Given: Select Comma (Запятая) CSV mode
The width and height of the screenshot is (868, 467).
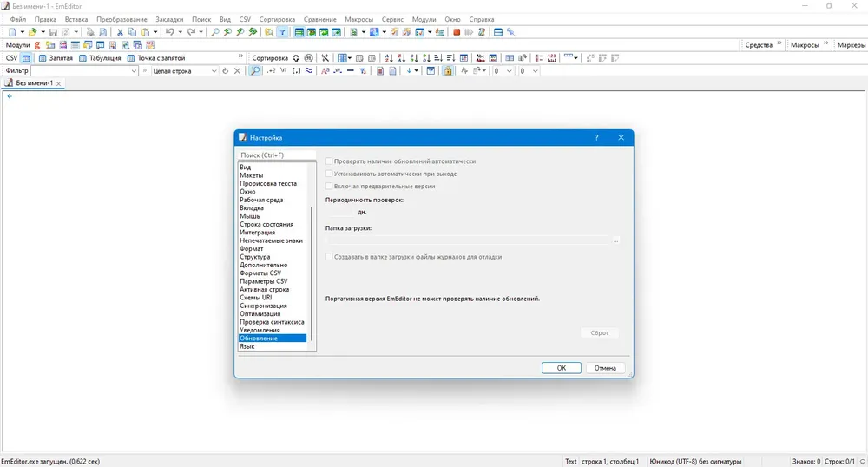Looking at the screenshot, I should point(56,57).
